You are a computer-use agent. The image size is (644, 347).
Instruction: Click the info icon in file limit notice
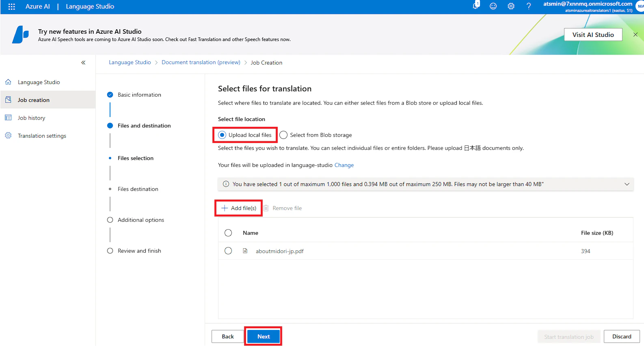pyautogui.click(x=226, y=184)
